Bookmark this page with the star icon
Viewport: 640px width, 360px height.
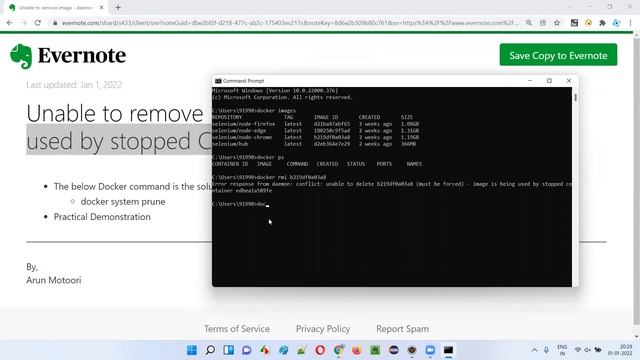pos(557,23)
